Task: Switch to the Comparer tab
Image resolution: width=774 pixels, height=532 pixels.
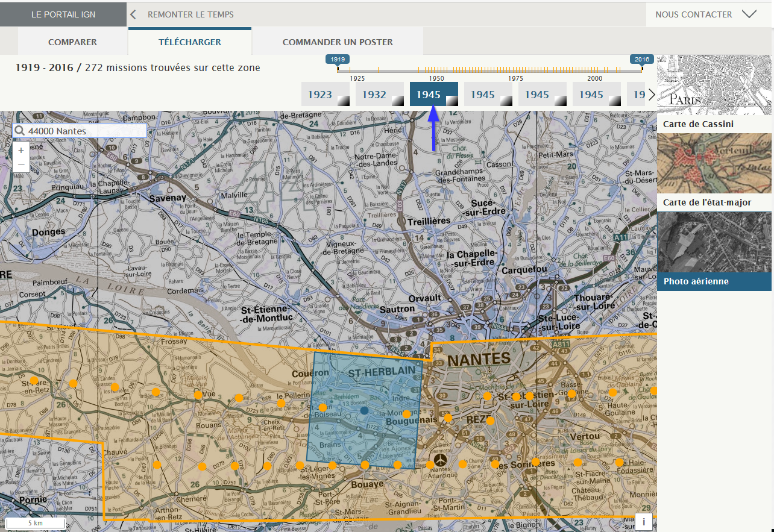Action: (x=72, y=42)
